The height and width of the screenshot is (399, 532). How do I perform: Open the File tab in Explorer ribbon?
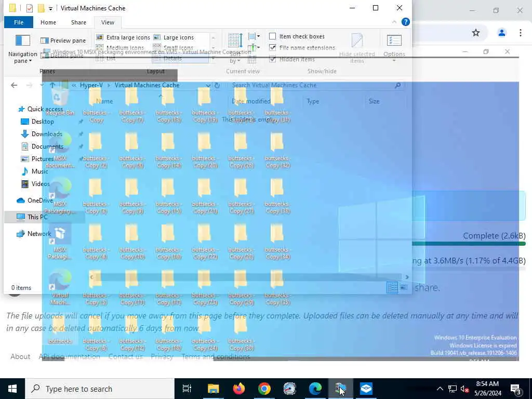point(19,22)
